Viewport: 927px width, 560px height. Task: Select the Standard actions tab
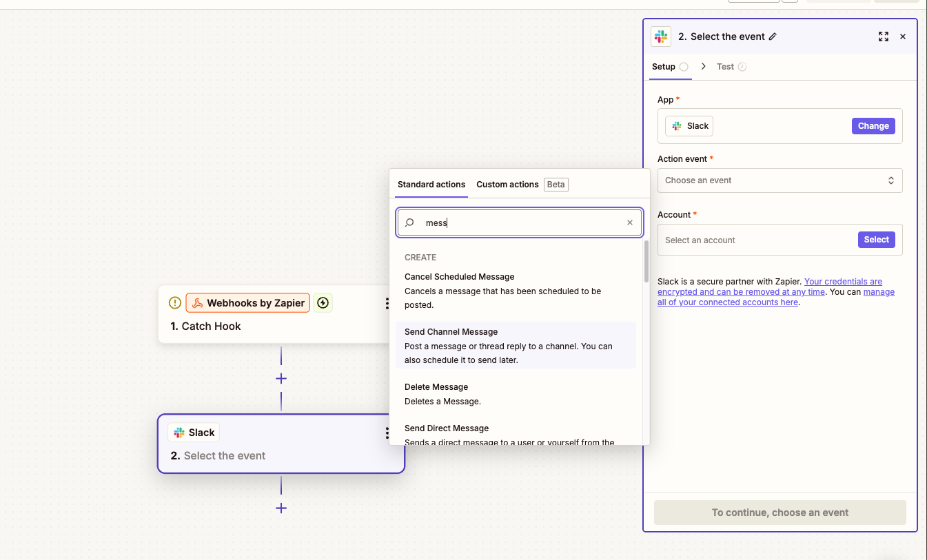431,185
